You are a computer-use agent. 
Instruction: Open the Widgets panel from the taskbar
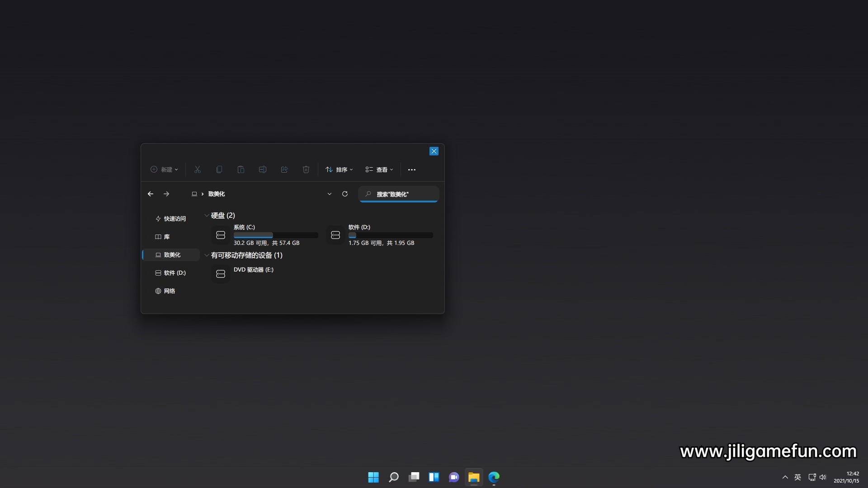pyautogui.click(x=434, y=477)
